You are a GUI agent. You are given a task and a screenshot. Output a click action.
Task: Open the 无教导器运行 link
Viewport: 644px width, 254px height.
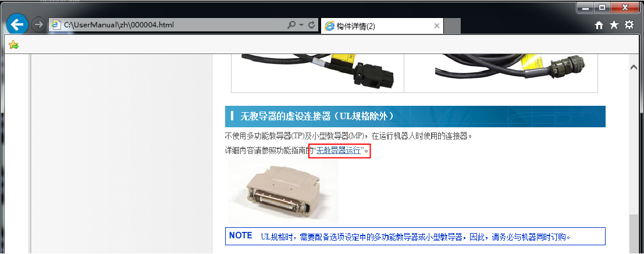coord(339,150)
